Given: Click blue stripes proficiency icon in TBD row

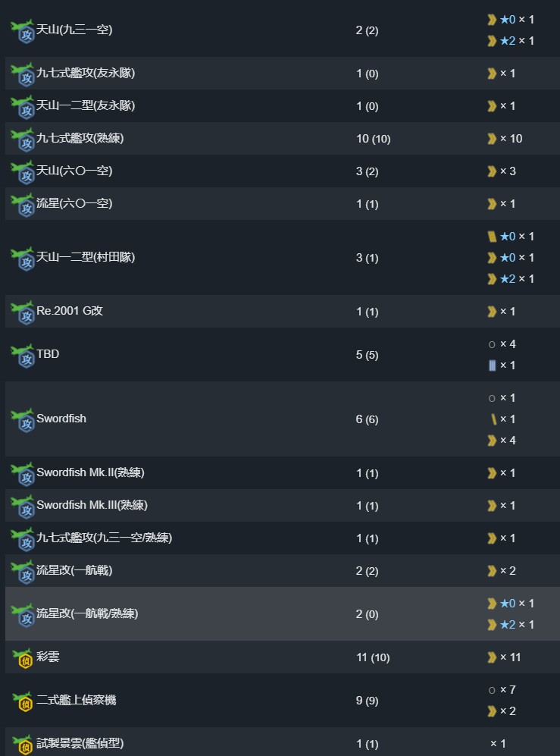Looking at the screenshot, I should point(492,365).
